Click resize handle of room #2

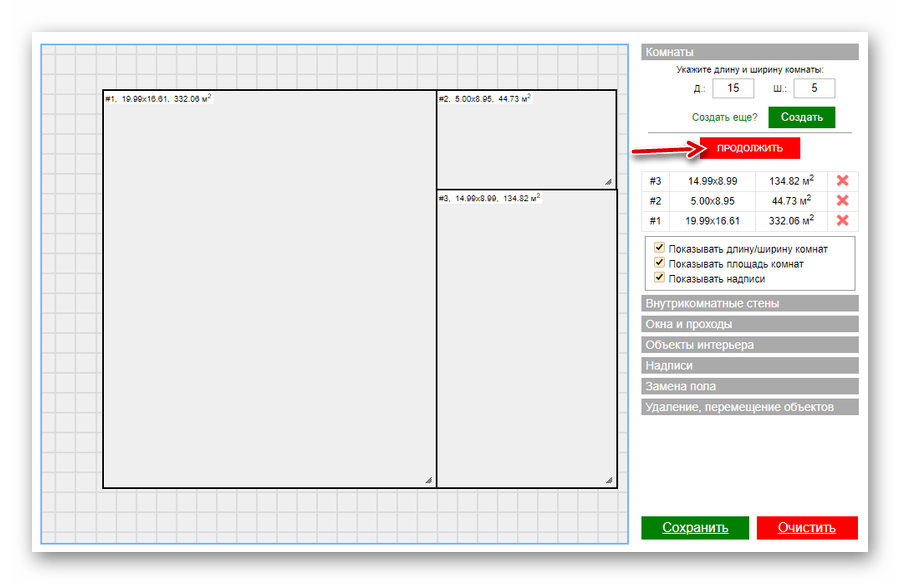[x=608, y=181]
